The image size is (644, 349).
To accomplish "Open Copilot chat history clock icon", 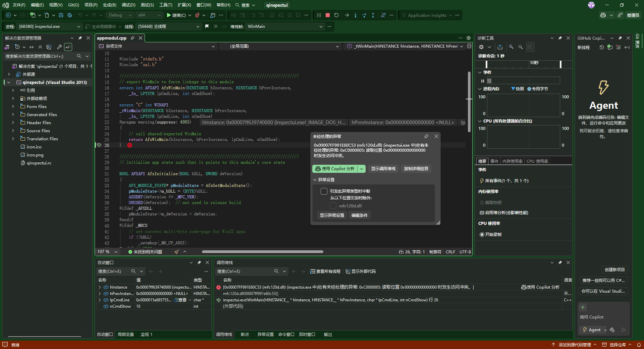I will (602, 47).
